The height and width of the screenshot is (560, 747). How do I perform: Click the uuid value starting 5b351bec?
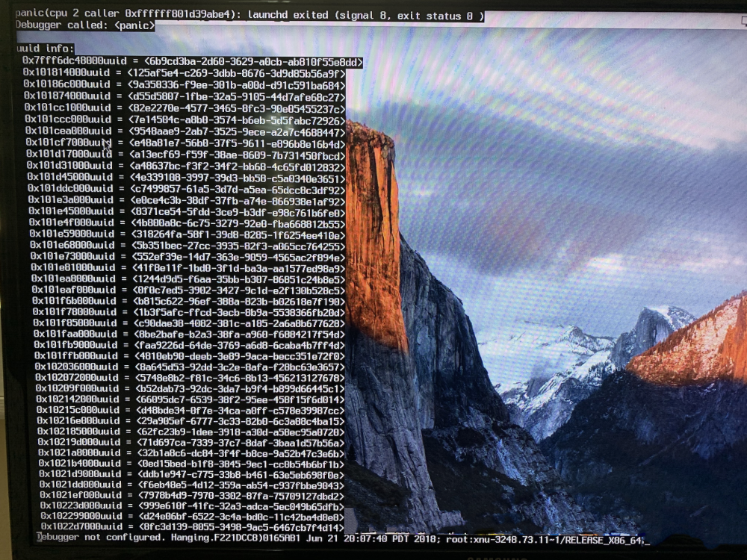(238, 246)
